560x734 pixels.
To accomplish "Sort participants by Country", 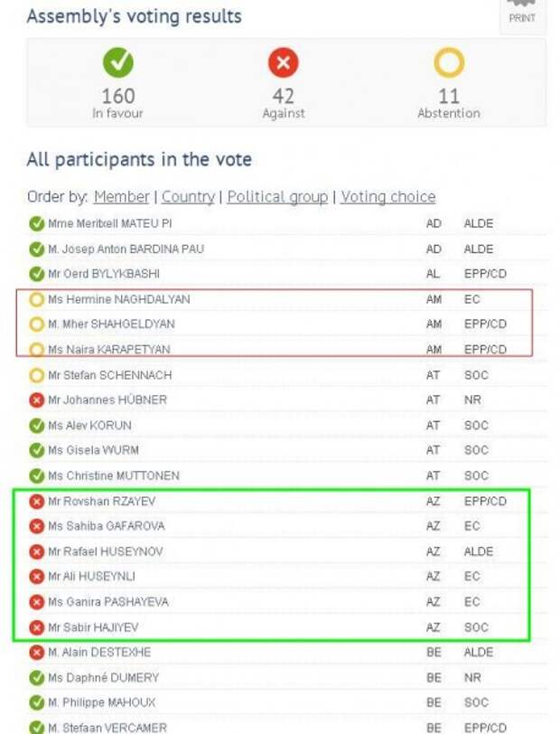I will (x=188, y=197).
